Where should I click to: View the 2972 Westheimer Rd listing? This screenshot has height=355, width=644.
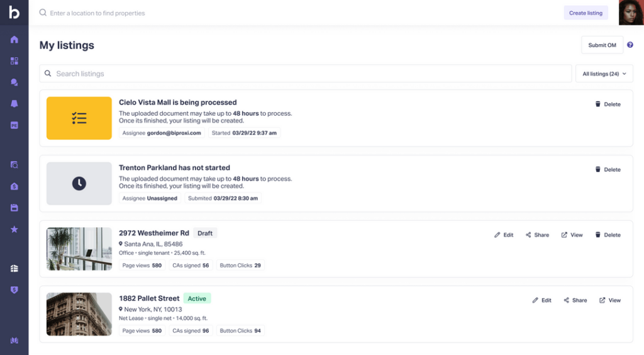572,235
